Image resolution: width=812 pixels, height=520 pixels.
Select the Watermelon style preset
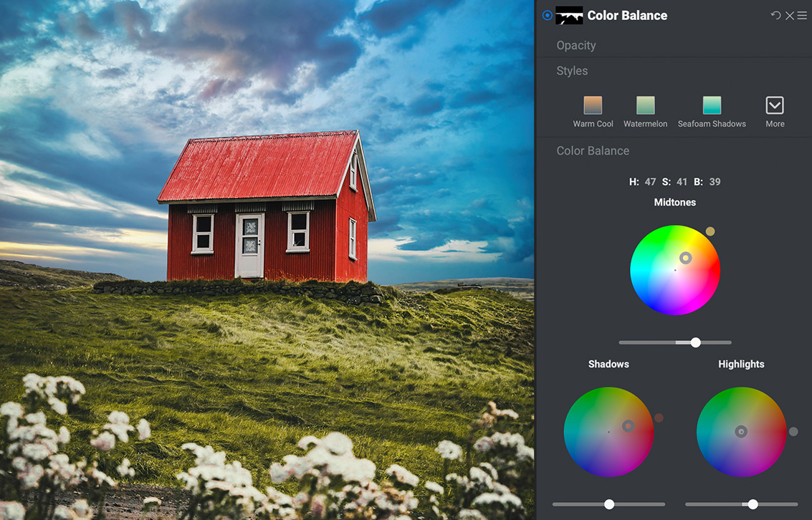tap(644, 104)
